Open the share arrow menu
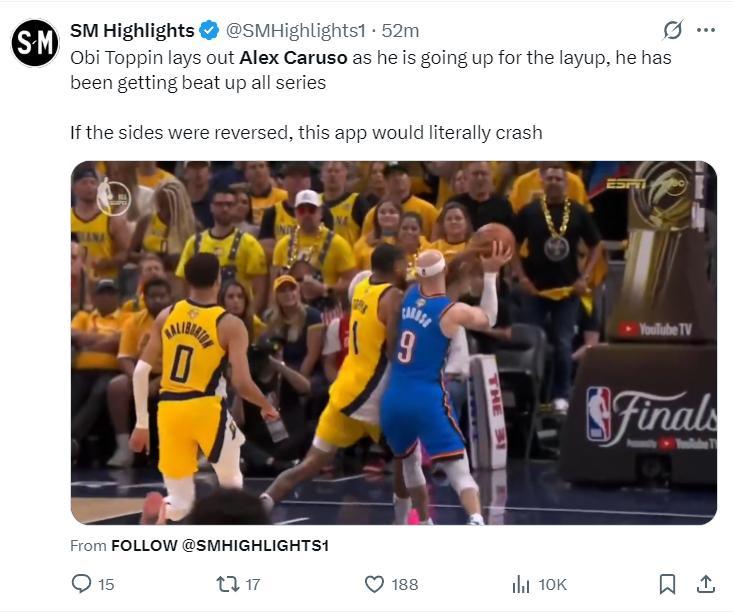The image size is (733, 613). click(705, 584)
